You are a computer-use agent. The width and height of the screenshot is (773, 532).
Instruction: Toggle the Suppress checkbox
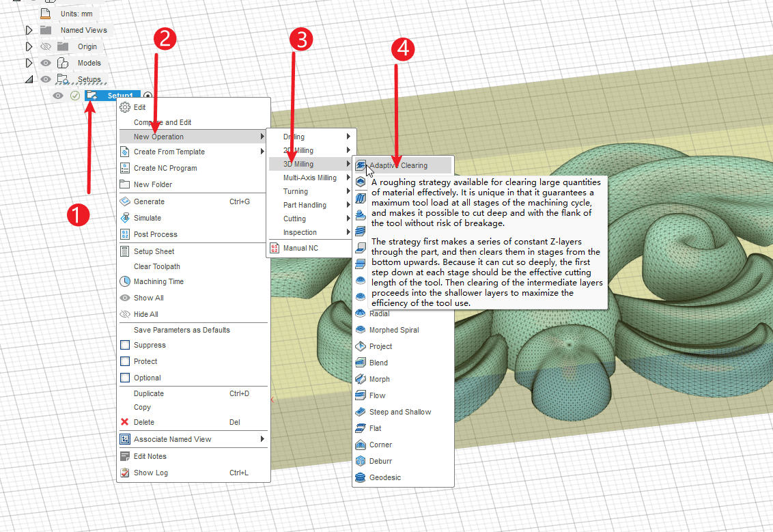pyautogui.click(x=125, y=345)
